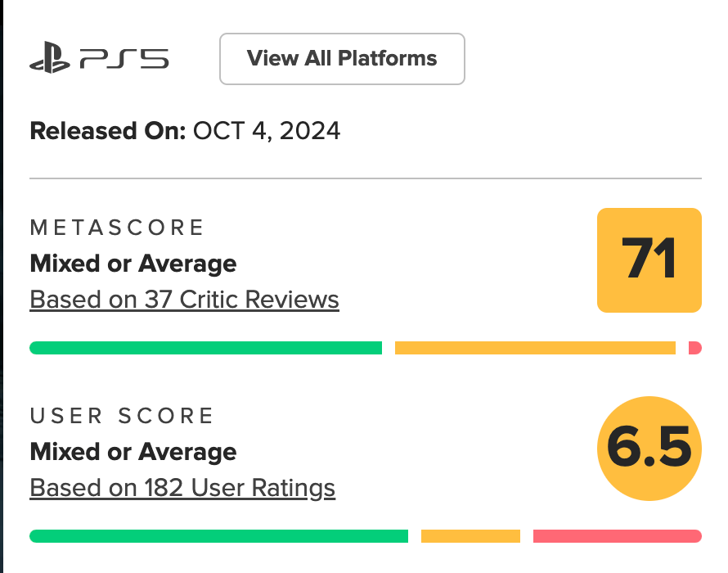The height and width of the screenshot is (573, 728).
Task: Click the PlayStation symbol icon
Action: (x=52, y=60)
